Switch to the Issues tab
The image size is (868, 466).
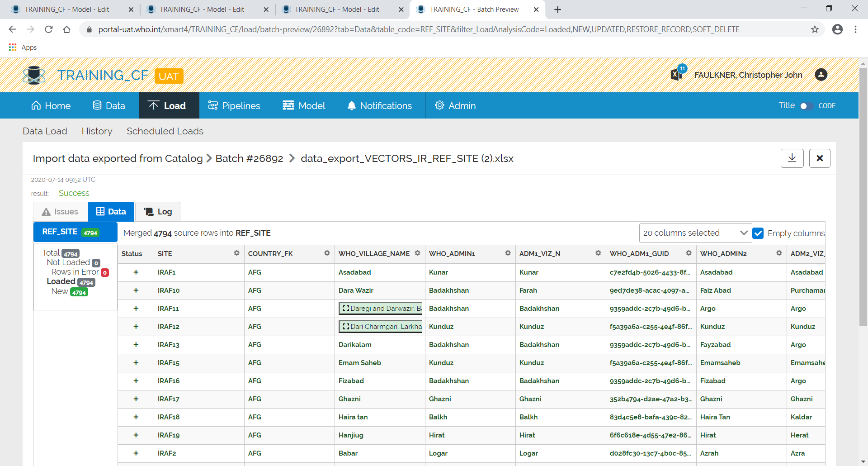(x=60, y=212)
